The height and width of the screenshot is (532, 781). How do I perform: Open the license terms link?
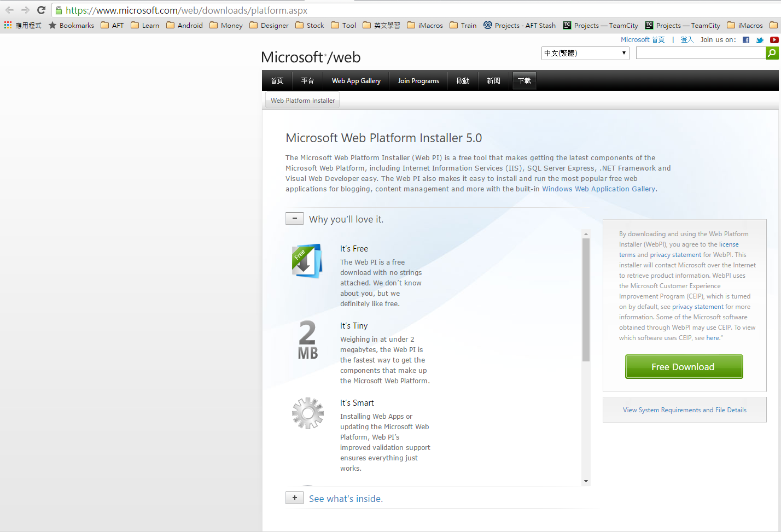pyautogui.click(x=728, y=244)
